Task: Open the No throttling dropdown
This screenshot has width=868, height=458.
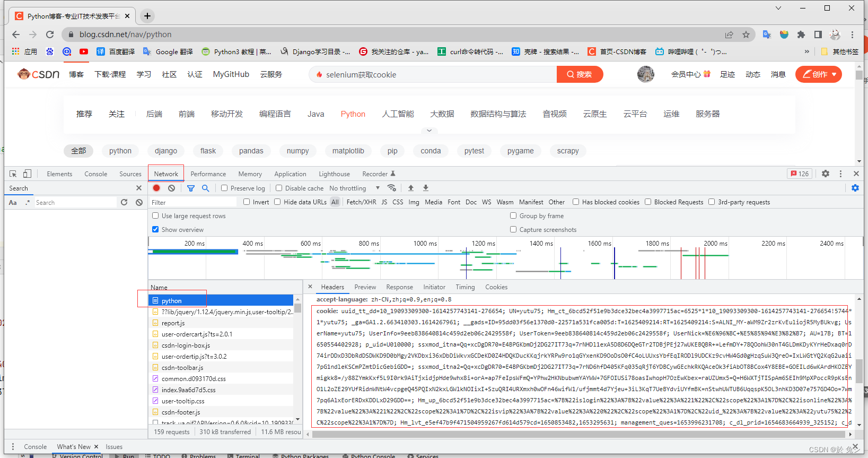Action: [354, 188]
